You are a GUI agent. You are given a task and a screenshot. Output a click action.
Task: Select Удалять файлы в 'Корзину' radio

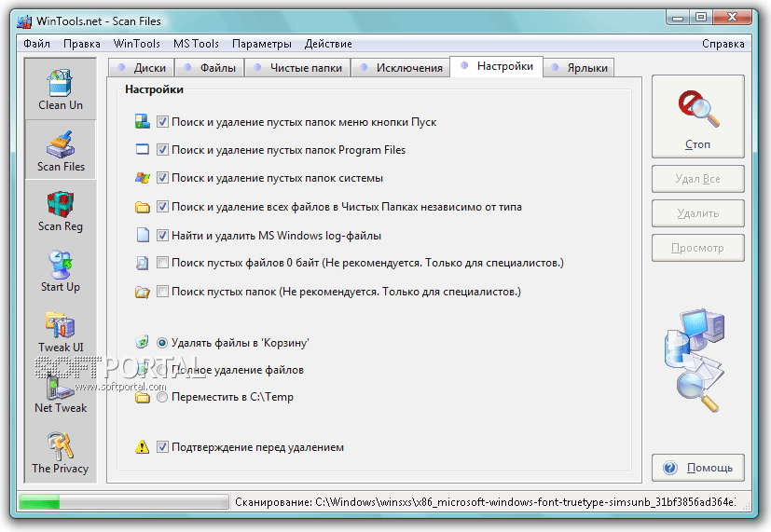[162, 342]
